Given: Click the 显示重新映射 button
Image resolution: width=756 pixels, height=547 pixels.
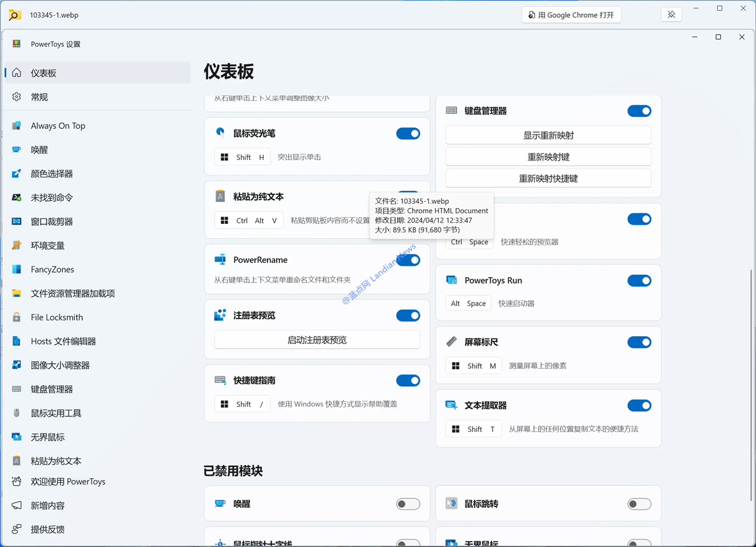Looking at the screenshot, I should click(x=548, y=135).
